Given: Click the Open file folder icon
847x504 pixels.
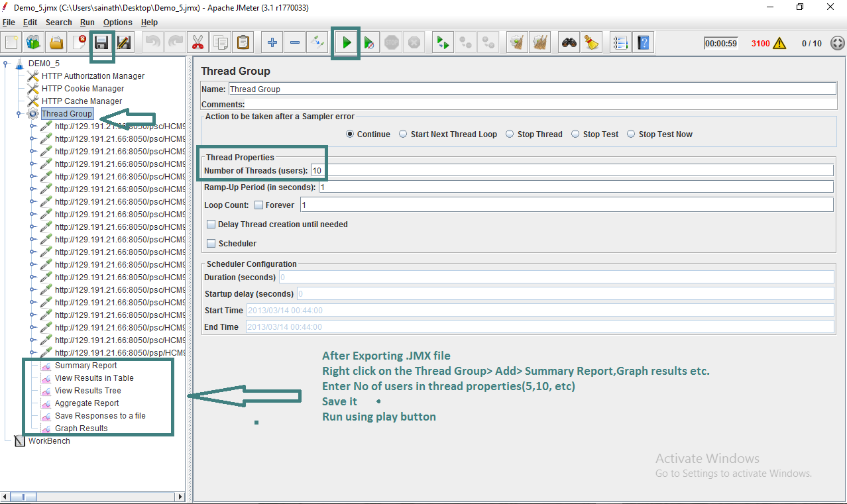Looking at the screenshot, I should 56,43.
